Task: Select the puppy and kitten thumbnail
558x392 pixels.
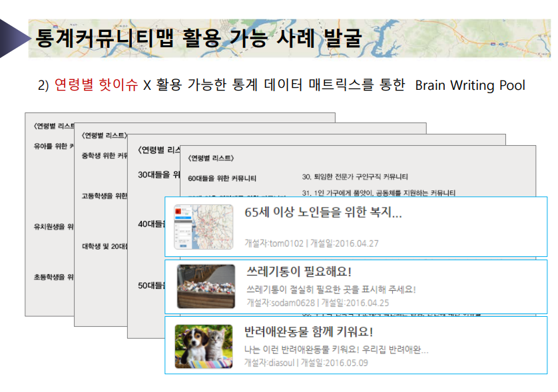Action: point(203,345)
